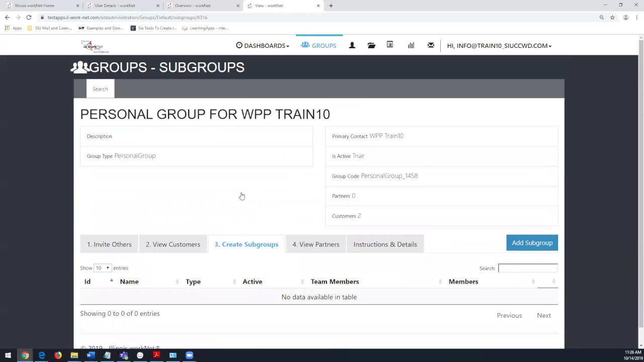Open the Groups navigation link
644x362 pixels.
tap(318, 45)
